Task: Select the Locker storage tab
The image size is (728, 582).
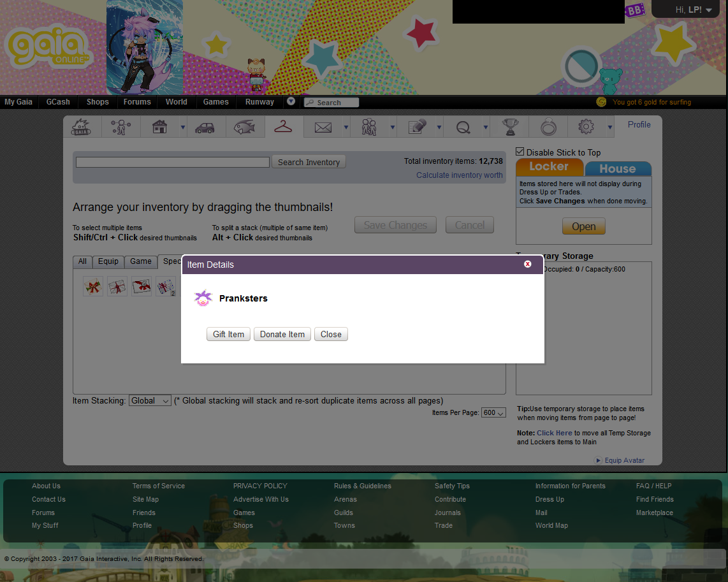Action: [550, 166]
